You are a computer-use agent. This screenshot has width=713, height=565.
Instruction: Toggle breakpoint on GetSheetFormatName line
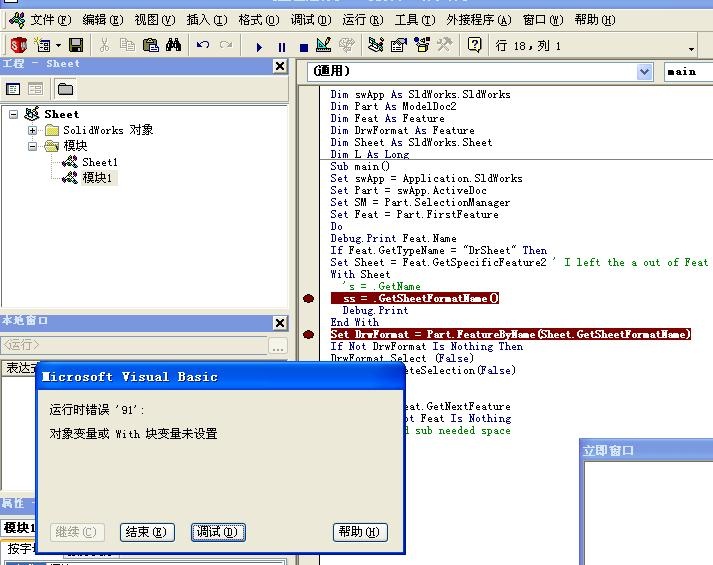tap(308, 299)
